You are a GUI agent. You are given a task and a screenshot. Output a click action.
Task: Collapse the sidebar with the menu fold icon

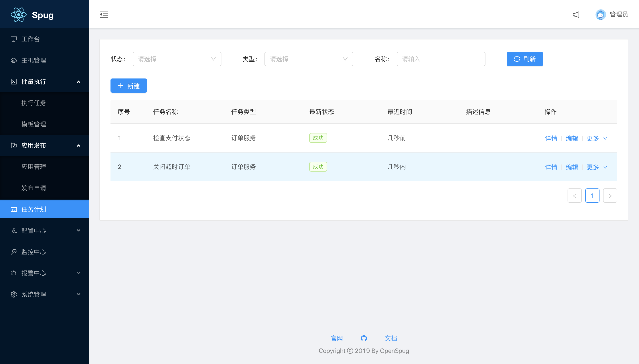click(104, 14)
